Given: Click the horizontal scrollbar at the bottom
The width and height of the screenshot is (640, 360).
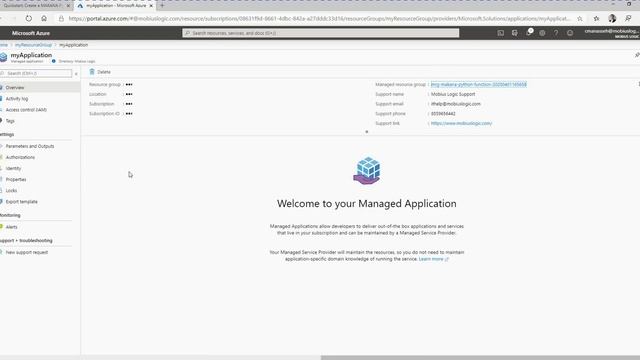Looking at the screenshot, I should [480, 358].
